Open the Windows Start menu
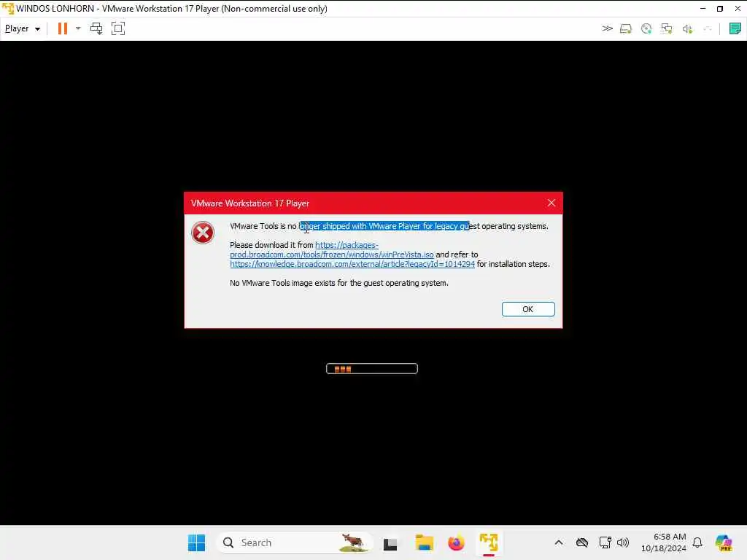The image size is (747, 560). [196, 542]
